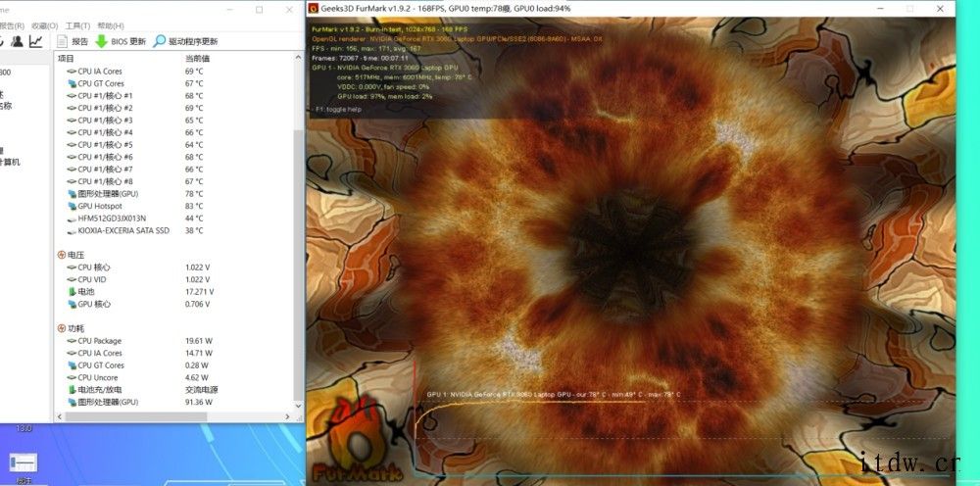The width and height of the screenshot is (980, 486).
Task: Click the drive icon beside HFM512GD3JX013N
Action: click(72, 219)
